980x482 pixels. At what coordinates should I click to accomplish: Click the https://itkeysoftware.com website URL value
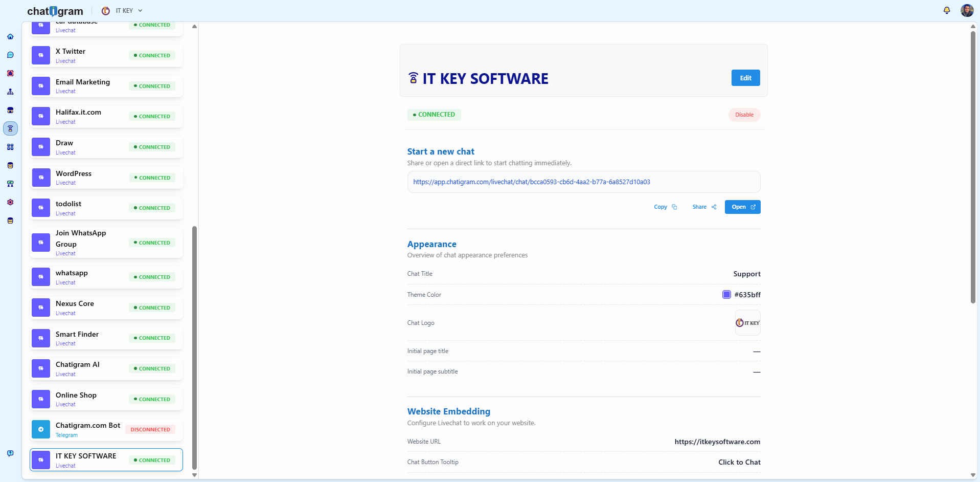pos(717,442)
